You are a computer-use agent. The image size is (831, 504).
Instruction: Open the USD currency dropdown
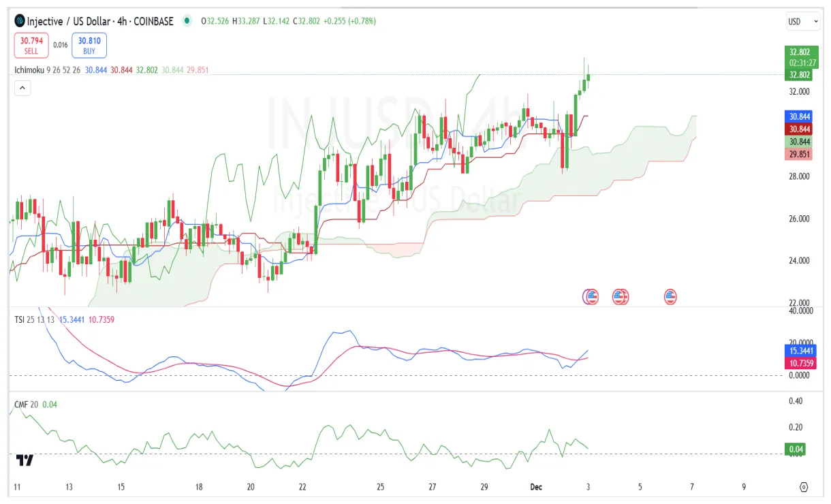(x=802, y=20)
